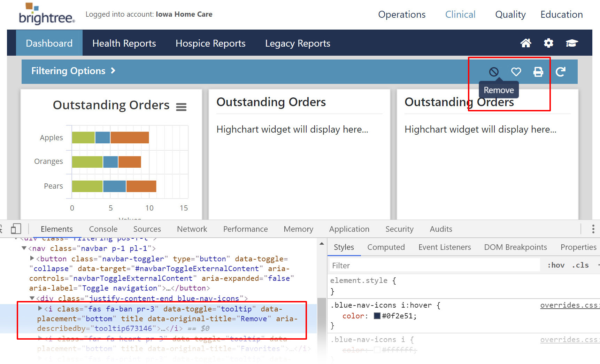The height and width of the screenshot is (364, 600).
Task: Toggle the DevTools device toolbar icon
Action: tap(16, 229)
